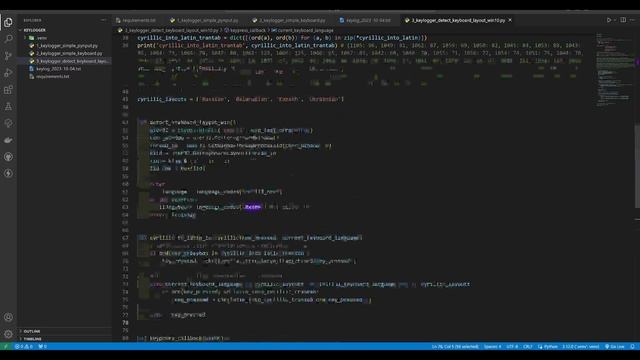Select Python interpreter version in status bar
Screen dimensions: 640x360
580,347
